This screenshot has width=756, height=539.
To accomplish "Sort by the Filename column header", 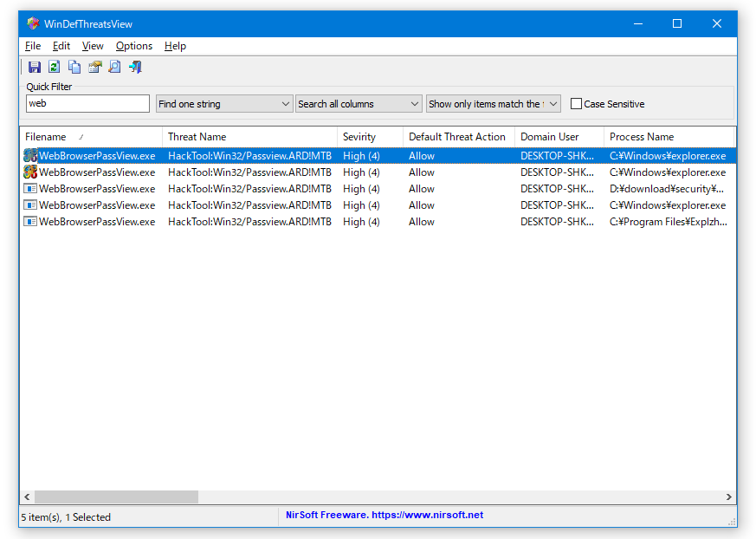I will 91,137.
